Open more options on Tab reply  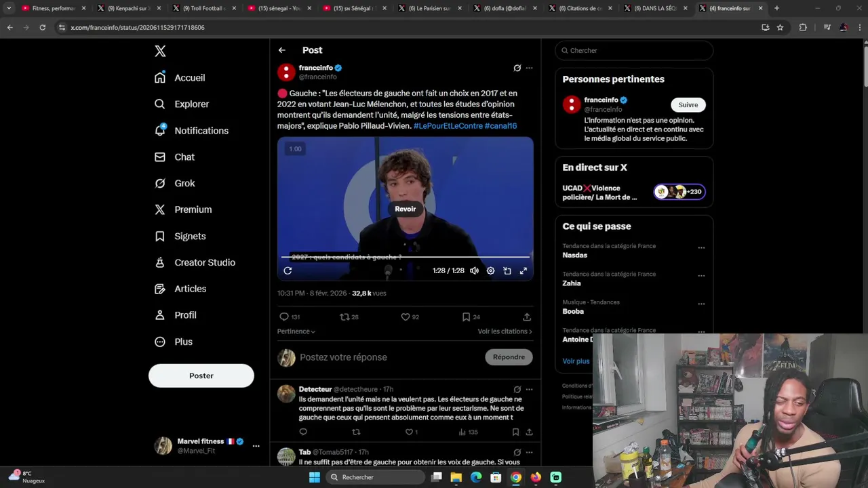529,452
